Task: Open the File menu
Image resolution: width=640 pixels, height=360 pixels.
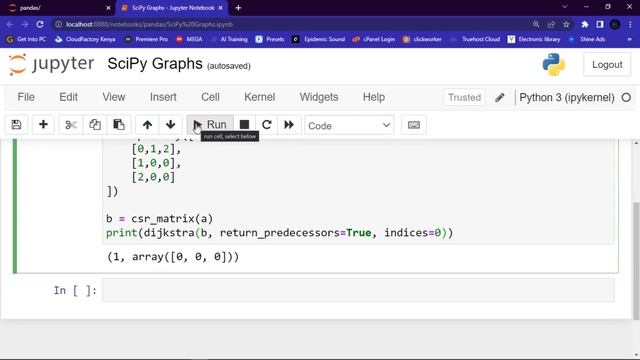Action: coord(26,97)
